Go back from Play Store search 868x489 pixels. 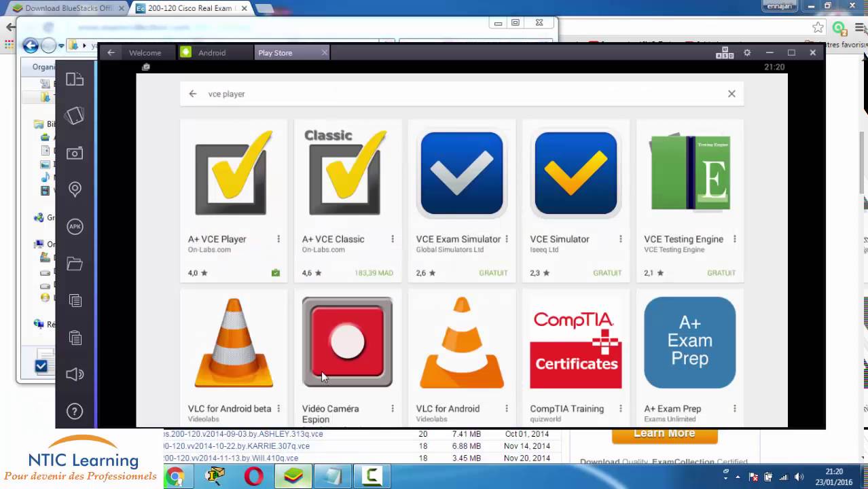[193, 94]
